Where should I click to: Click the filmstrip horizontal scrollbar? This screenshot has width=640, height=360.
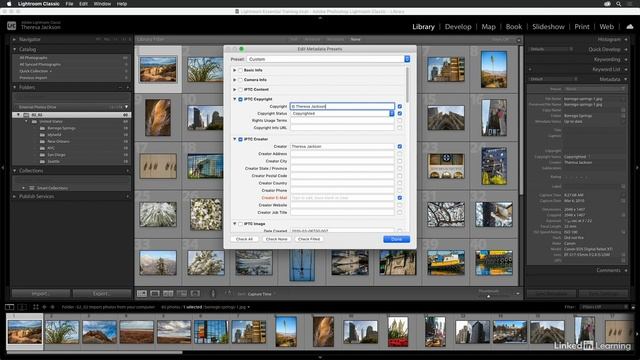tap(95, 352)
